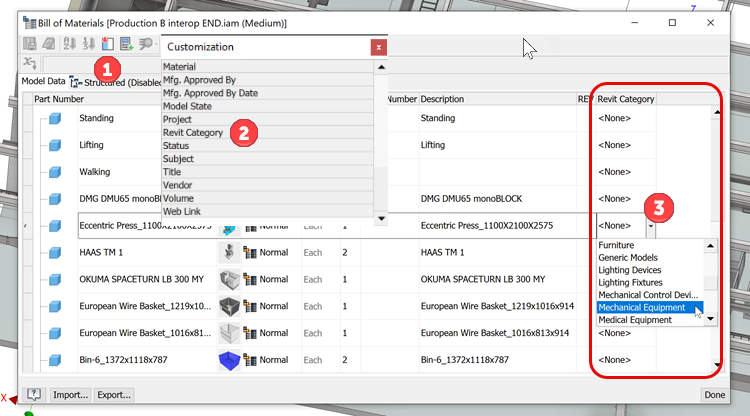Expand the View Options dropdown arrow

157,44
